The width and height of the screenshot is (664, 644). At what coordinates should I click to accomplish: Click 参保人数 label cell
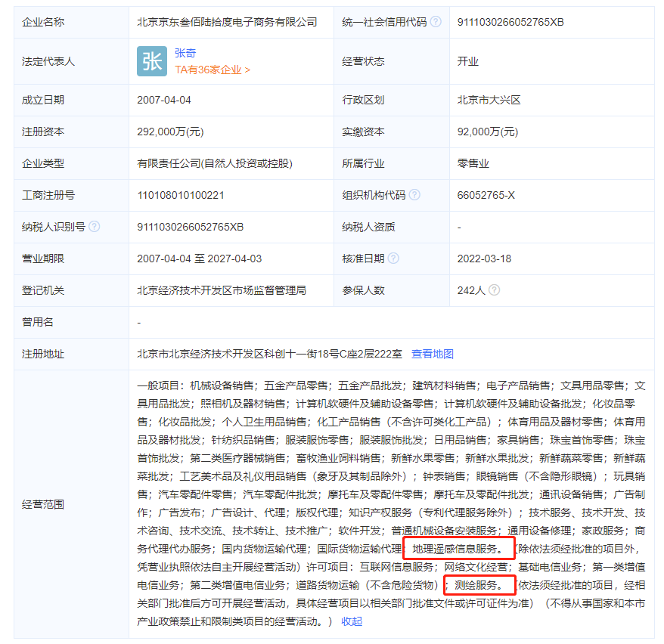392,290
